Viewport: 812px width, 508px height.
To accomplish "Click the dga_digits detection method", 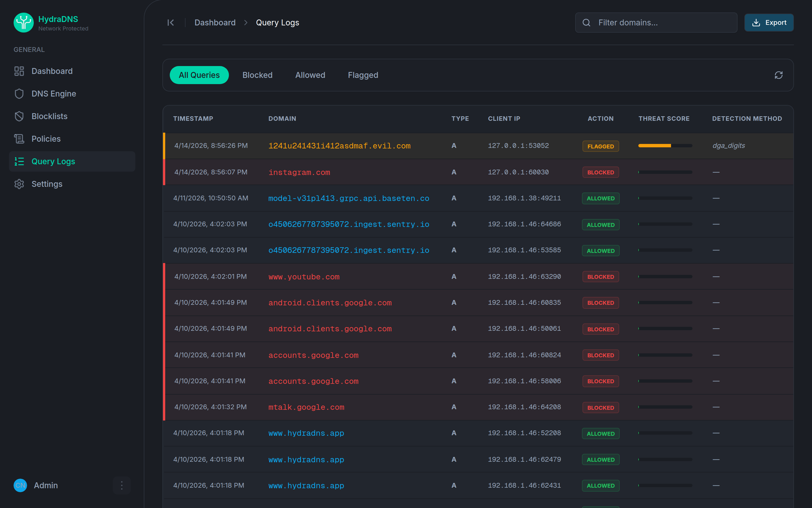I will (x=729, y=145).
